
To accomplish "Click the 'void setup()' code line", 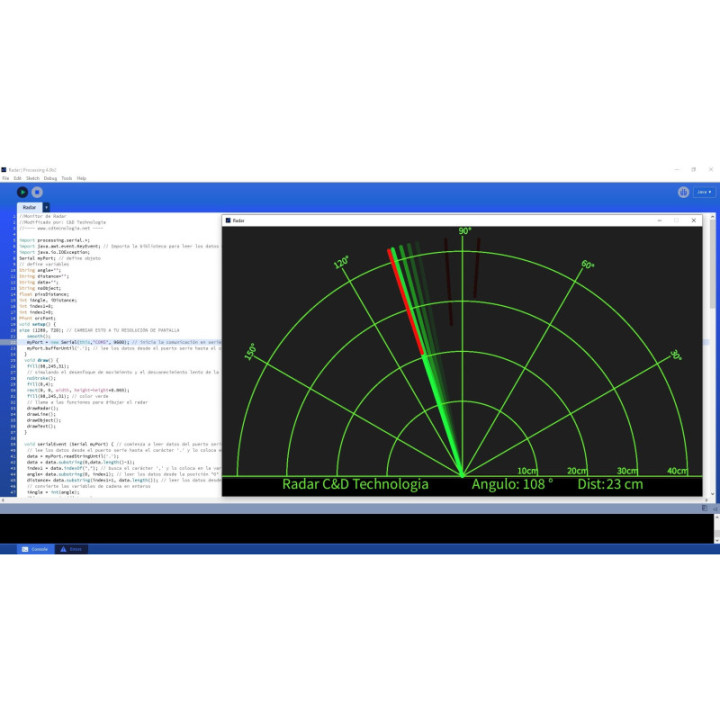I will click(37, 324).
